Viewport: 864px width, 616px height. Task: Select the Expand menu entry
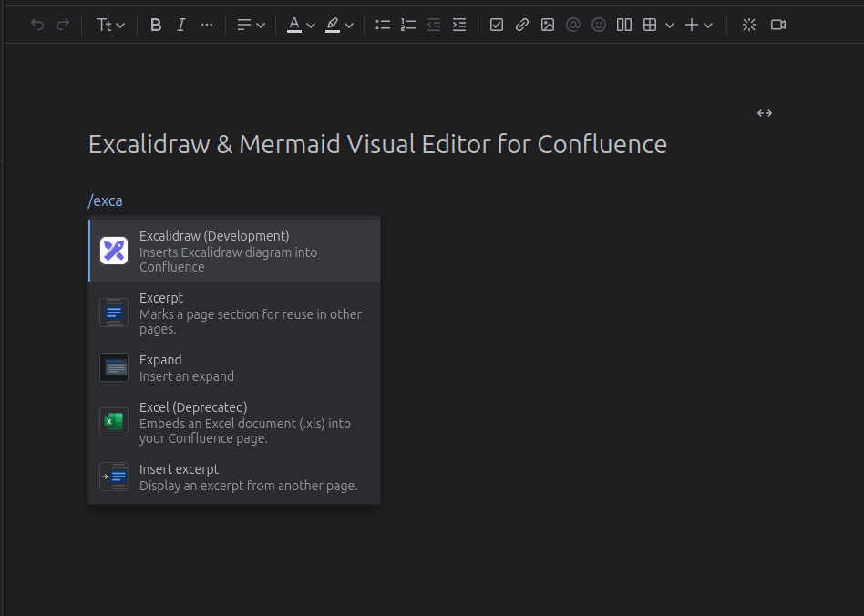(235, 367)
